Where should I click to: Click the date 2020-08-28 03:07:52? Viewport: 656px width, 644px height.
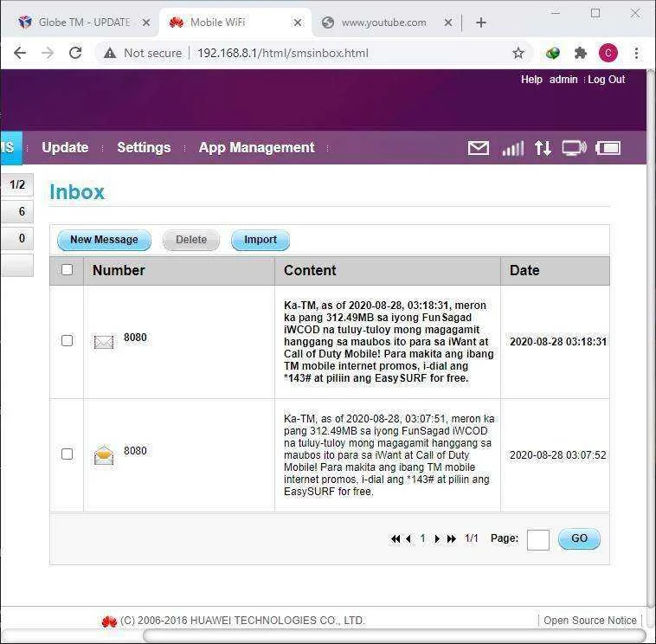click(x=558, y=455)
